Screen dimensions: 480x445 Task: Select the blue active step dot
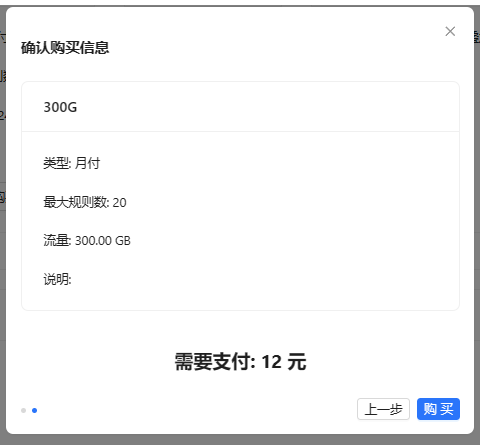pyautogui.click(x=34, y=410)
